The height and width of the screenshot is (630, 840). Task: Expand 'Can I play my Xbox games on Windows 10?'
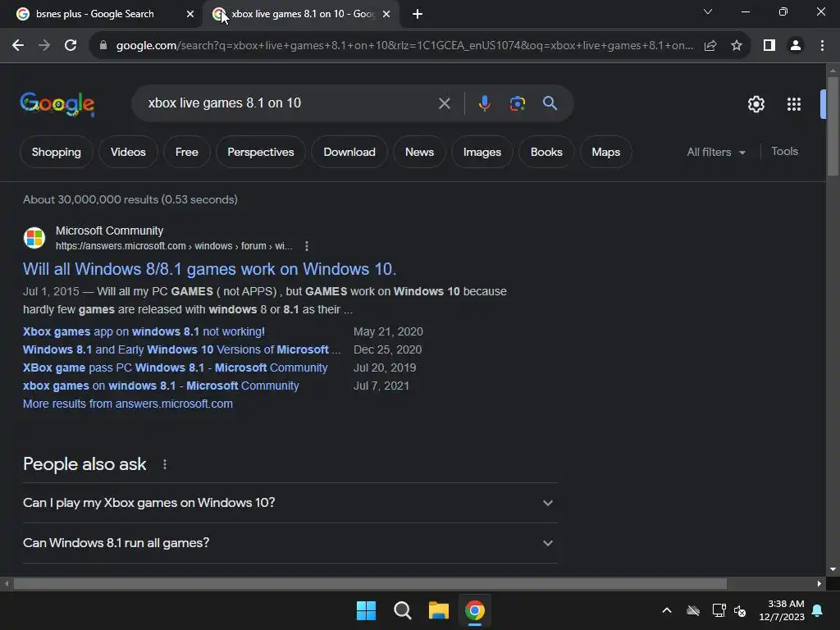point(290,503)
